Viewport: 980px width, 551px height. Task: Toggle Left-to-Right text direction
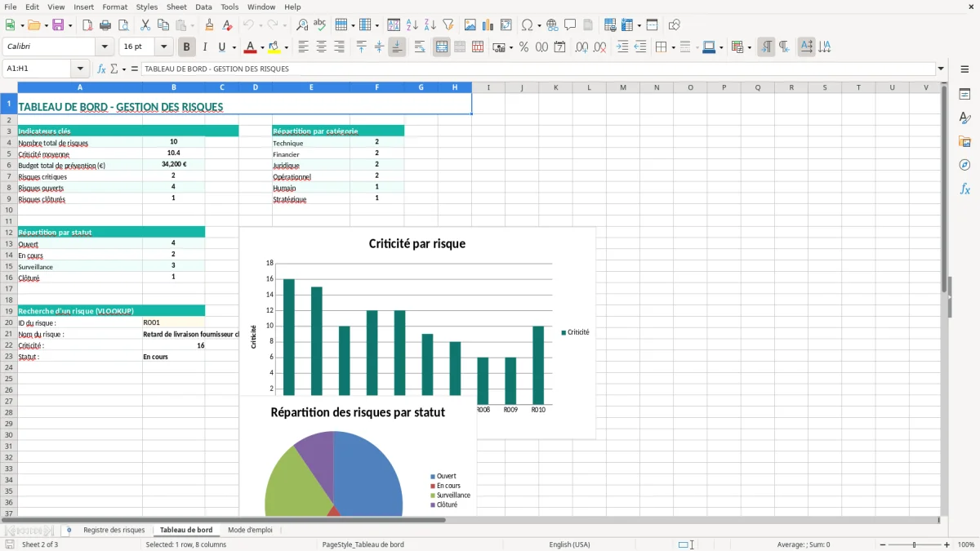pos(766,47)
